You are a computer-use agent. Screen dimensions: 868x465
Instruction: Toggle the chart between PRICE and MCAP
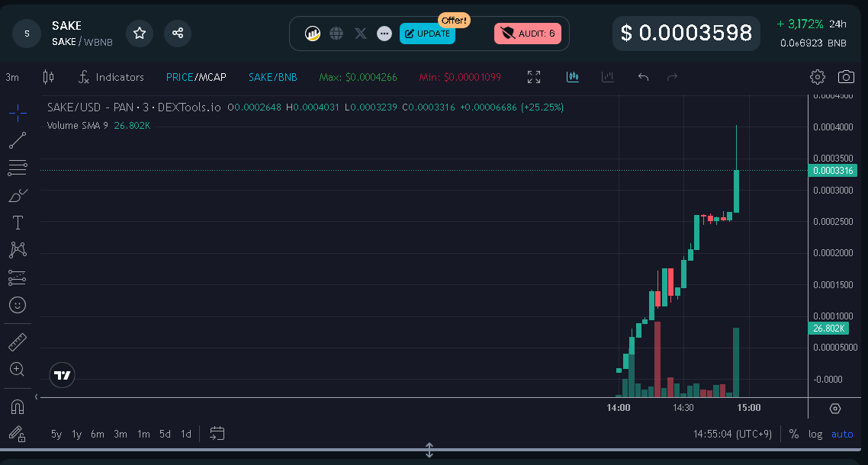coord(196,76)
